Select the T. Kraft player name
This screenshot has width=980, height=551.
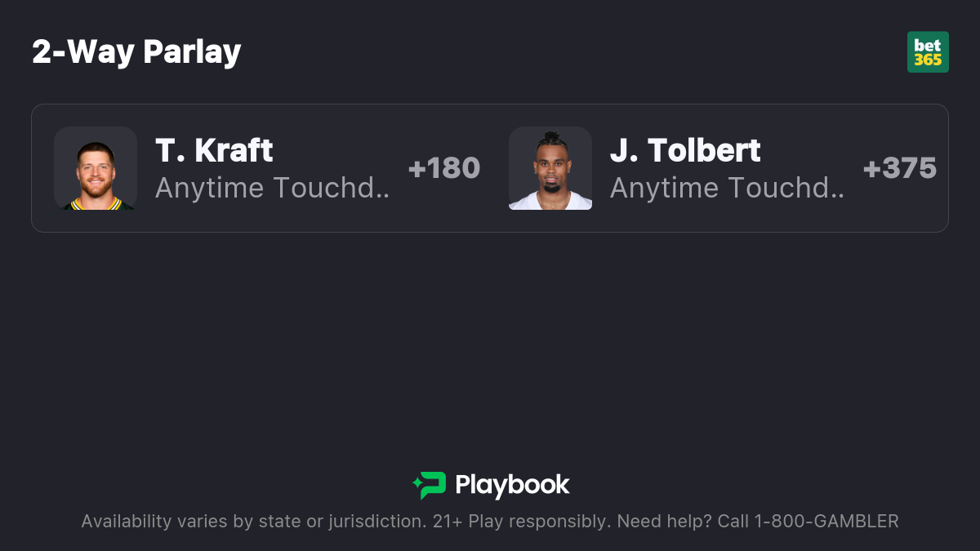(214, 151)
